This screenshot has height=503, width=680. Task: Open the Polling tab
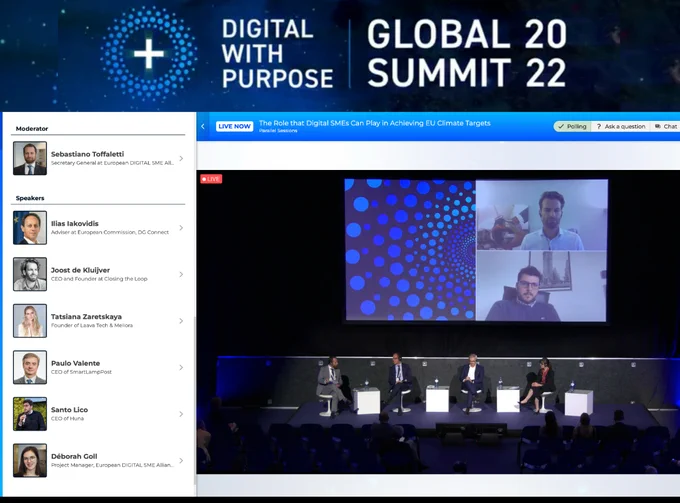tap(572, 126)
